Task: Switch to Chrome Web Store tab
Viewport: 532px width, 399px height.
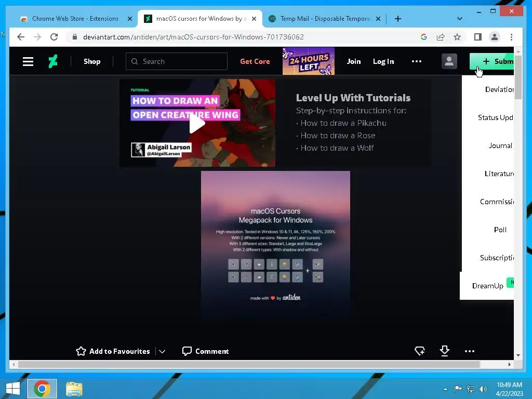Action: [75, 19]
